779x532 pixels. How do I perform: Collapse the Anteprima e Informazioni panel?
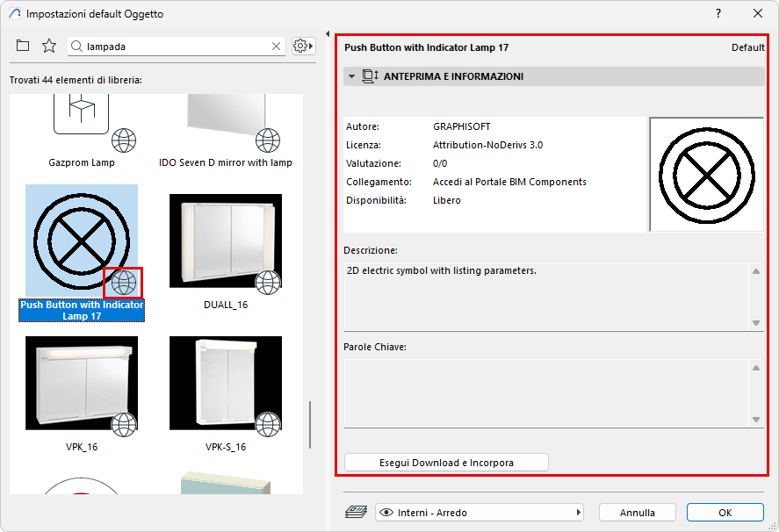coord(352,76)
